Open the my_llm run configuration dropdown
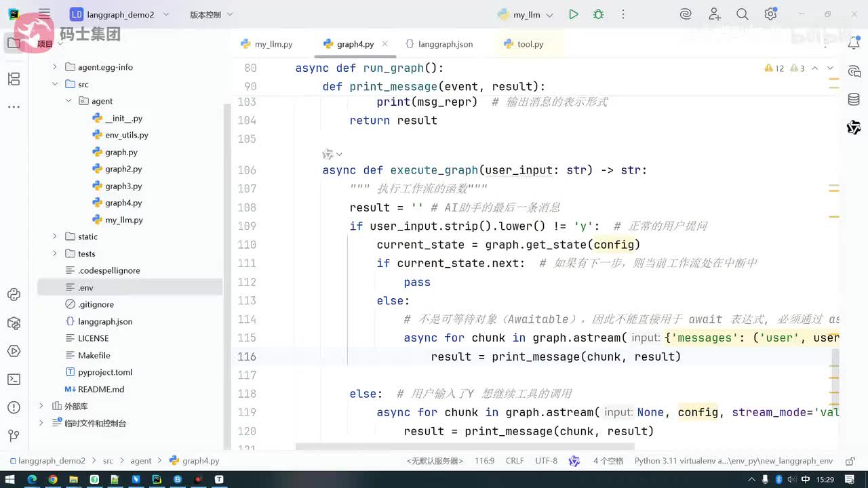Viewport: 868px width, 488px height. pyautogui.click(x=526, y=14)
